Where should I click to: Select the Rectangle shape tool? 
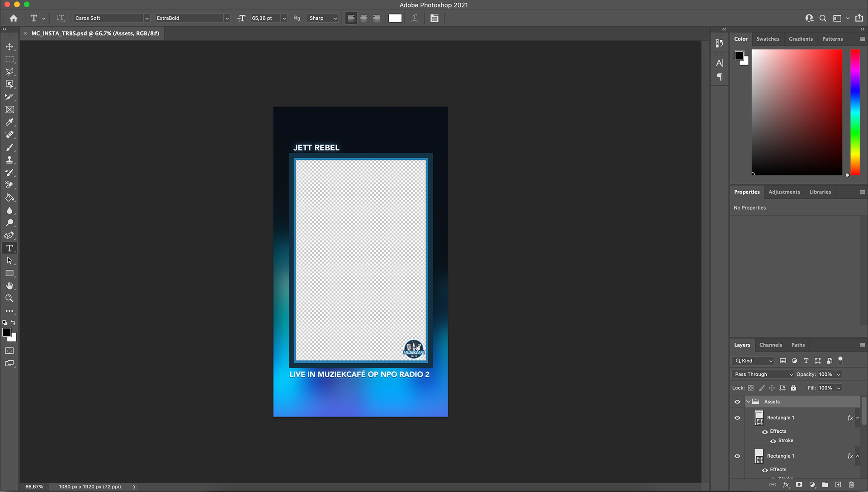[9, 273]
